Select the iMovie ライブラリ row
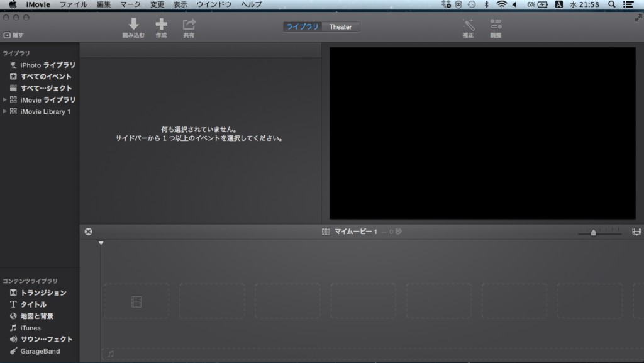 [40, 100]
